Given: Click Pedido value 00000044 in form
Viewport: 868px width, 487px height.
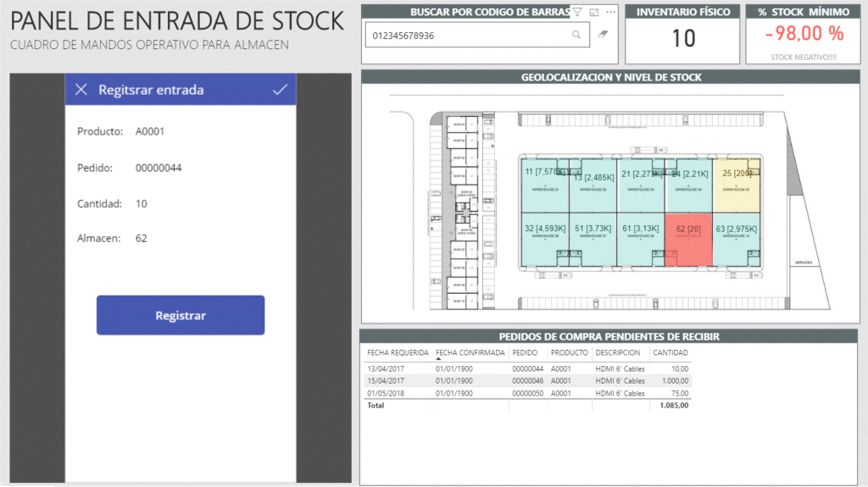Looking at the screenshot, I should pos(159,168).
